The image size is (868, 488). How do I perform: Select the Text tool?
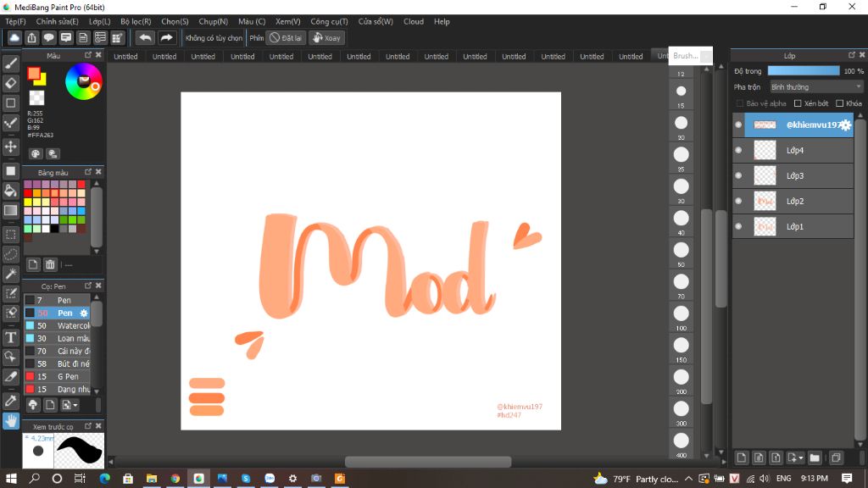10,337
